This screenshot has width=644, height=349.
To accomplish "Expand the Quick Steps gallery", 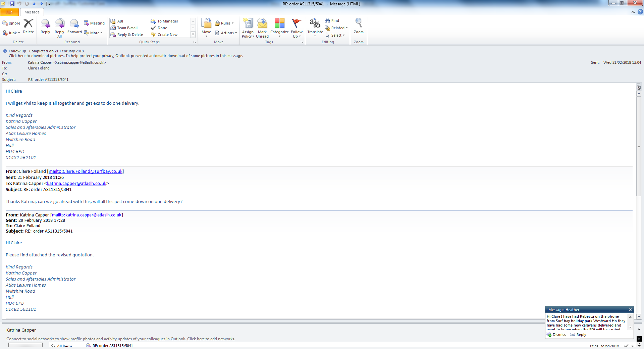I will (x=193, y=35).
